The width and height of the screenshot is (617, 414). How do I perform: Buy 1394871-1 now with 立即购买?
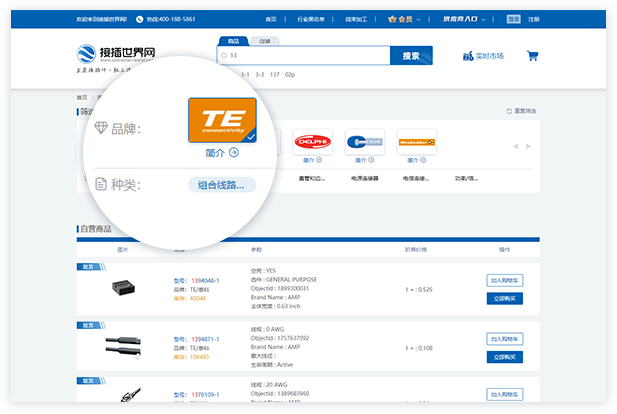click(505, 357)
